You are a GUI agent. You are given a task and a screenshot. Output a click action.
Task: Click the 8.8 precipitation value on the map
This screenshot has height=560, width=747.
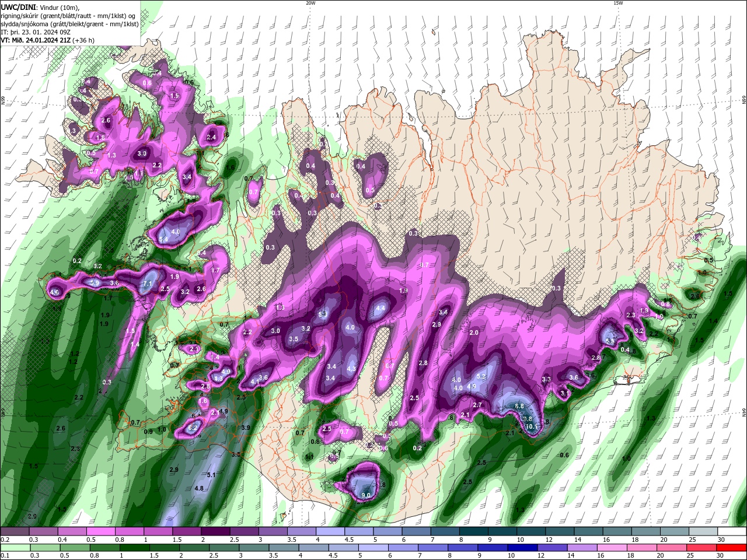(x=519, y=406)
